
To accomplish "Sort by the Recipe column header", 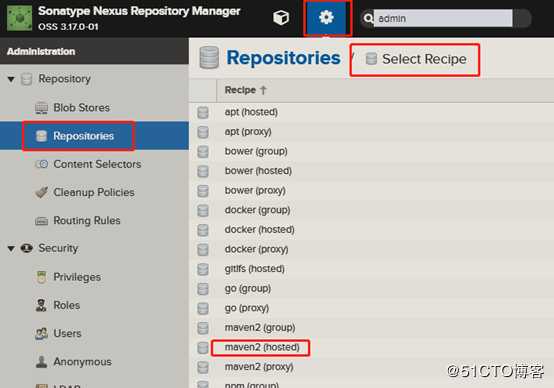I will coord(245,90).
